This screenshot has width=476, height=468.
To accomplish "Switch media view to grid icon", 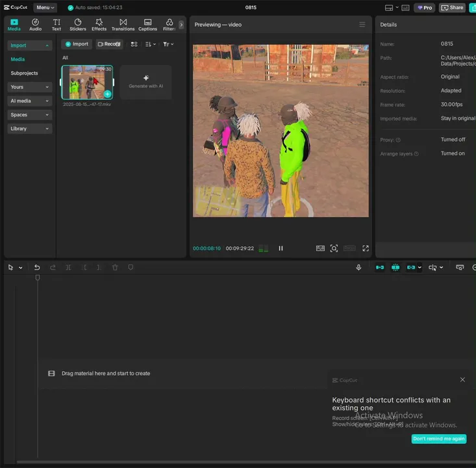I will coord(134,44).
